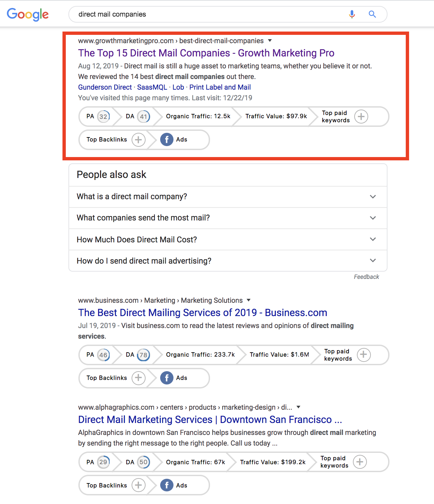Click the Google logo
This screenshot has height=504, width=434.
click(x=28, y=14)
